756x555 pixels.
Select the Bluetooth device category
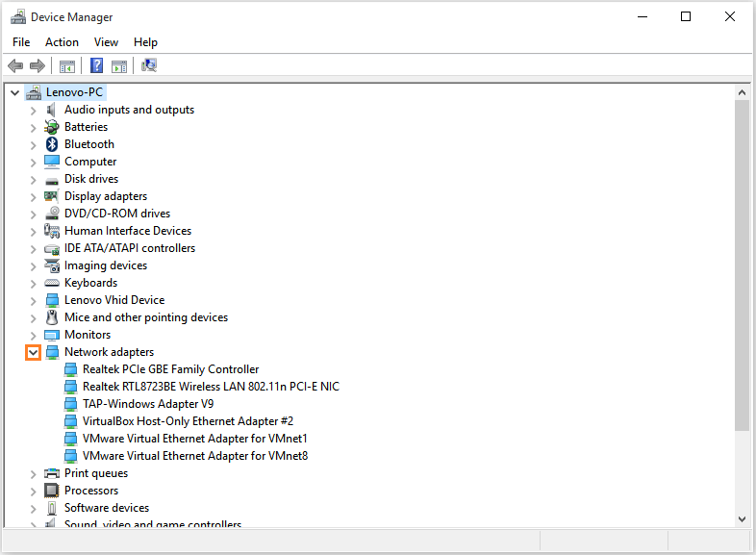[88, 144]
